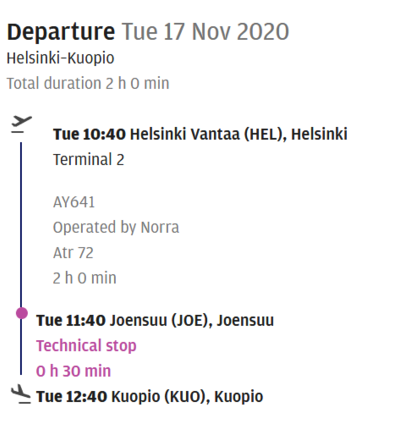Click the pink Technical stop label
Screen dimensions: 400x435
point(86,346)
